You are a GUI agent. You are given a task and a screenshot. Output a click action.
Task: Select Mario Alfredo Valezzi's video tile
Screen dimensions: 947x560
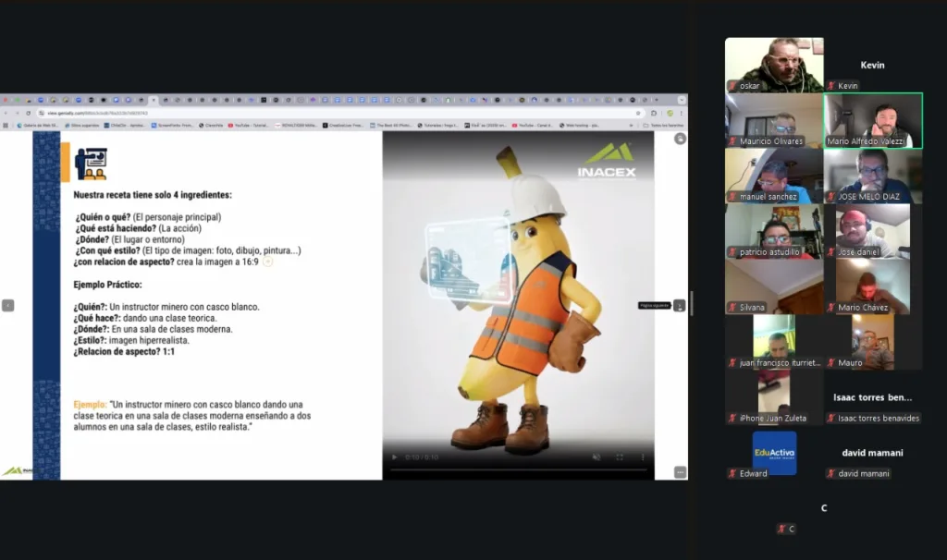tap(873, 120)
